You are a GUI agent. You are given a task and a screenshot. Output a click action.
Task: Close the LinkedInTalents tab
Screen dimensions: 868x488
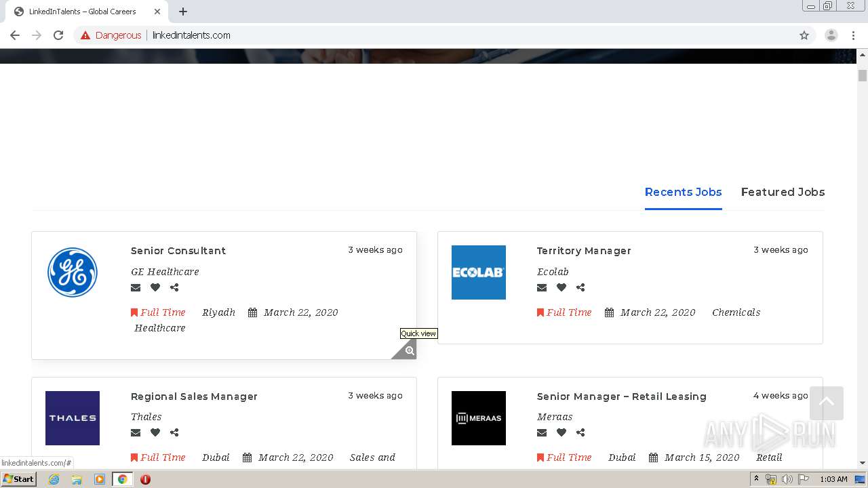[x=157, y=12]
